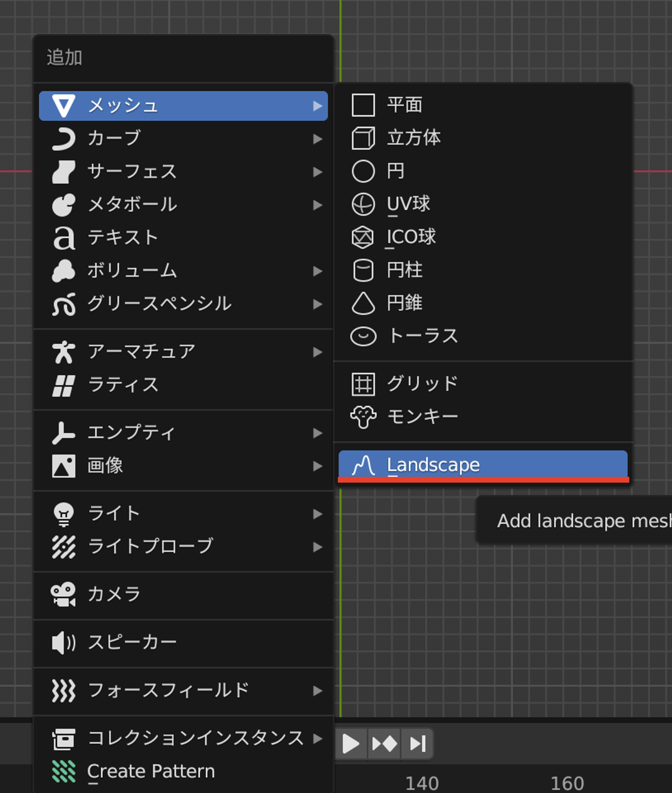Expand the エンプティ submenu arrow
The width and height of the screenshot is (672, 793).
tap(317, 433)
